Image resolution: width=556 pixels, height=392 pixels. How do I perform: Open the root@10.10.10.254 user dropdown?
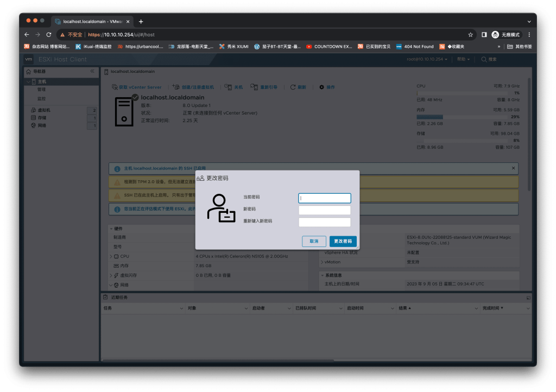(427, 59)
